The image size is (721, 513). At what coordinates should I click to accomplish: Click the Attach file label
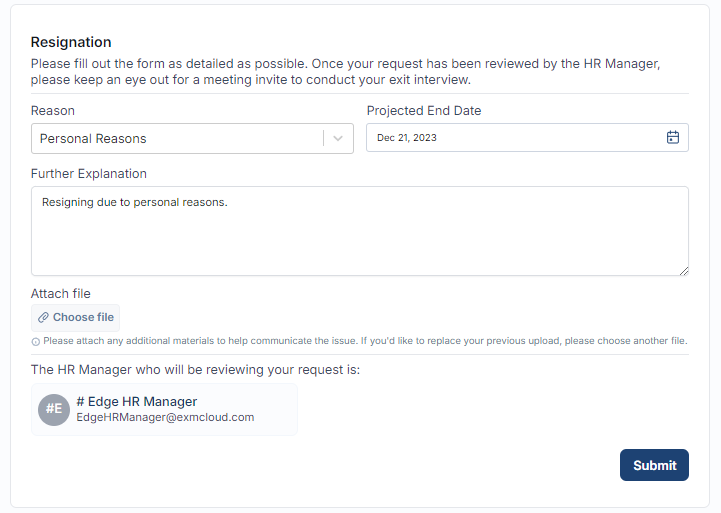pyautogui.click(x=61, y=294)
